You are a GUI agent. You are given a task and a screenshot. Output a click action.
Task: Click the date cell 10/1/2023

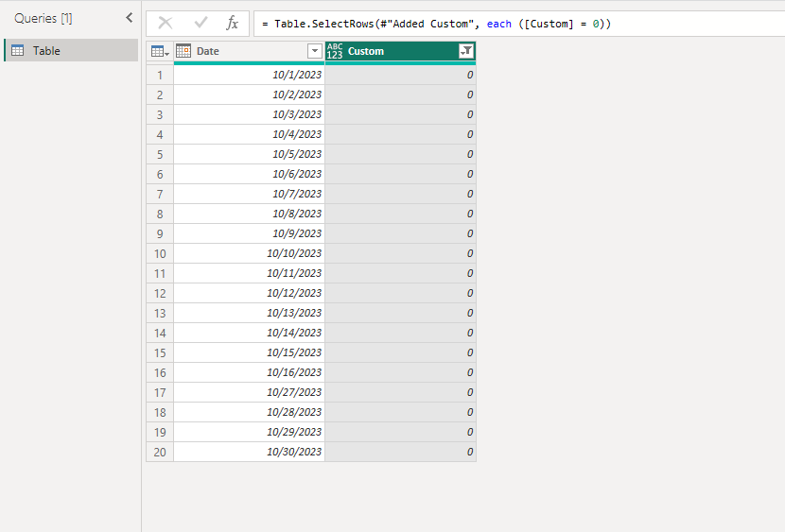[250, 75]
